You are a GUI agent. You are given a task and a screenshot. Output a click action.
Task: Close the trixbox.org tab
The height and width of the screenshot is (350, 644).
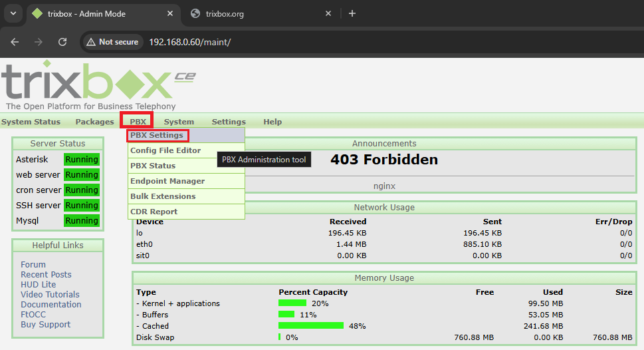[x=328, y=13]
